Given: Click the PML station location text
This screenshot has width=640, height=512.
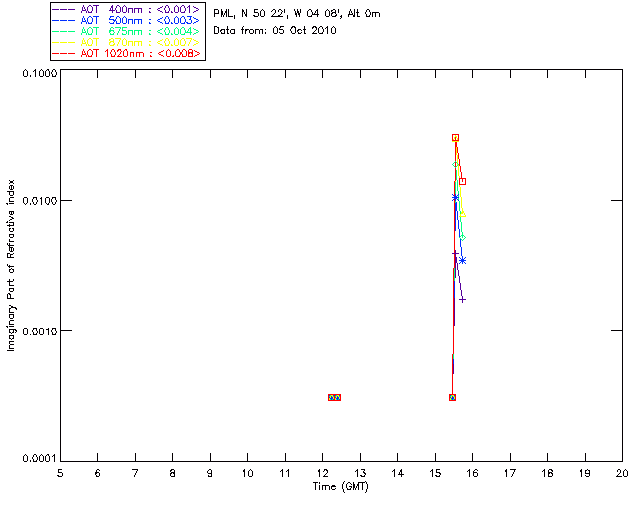Looking at the screenshot, I should tap(297, 14).
